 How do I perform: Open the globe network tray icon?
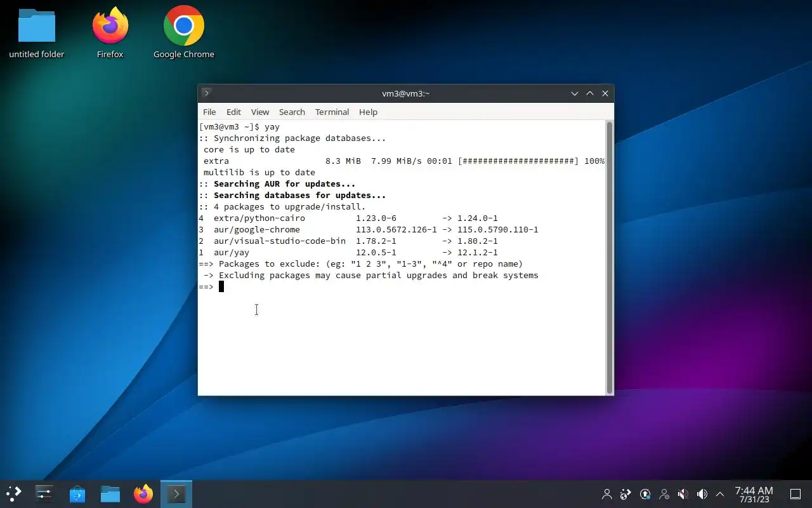pyautogui.click(x=626, y=494)
